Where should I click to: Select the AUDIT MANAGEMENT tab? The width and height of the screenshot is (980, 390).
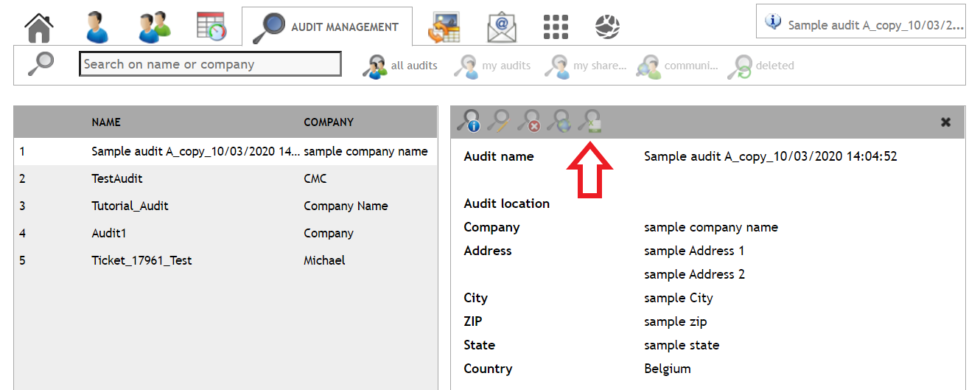[326, 27]
